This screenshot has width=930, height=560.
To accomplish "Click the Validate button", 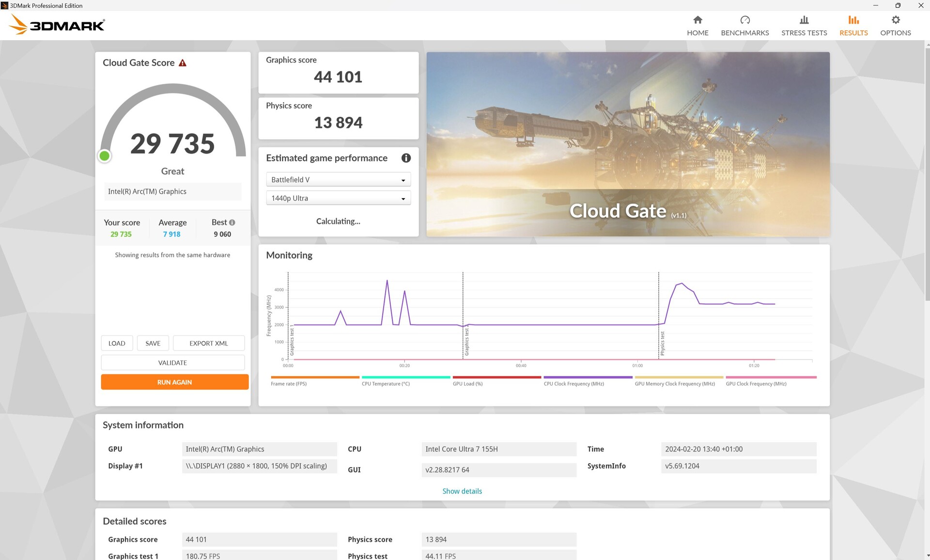I will pos(172,363).
